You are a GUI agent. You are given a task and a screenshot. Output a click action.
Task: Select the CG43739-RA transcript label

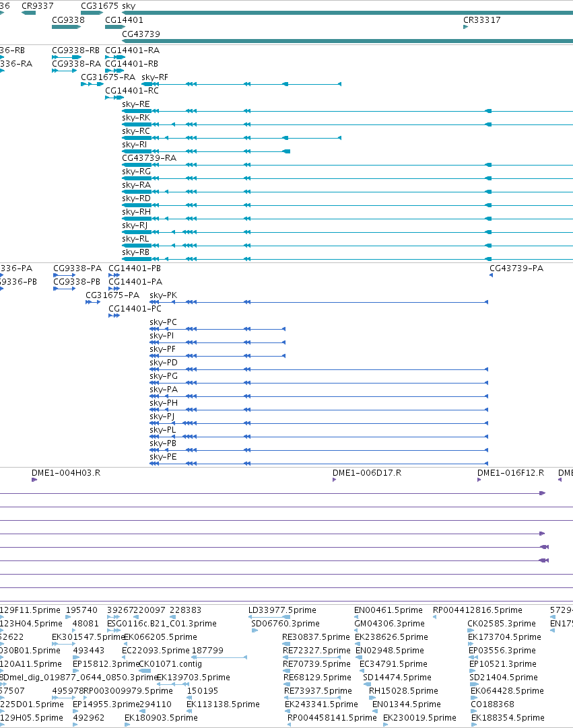(149, 158)
